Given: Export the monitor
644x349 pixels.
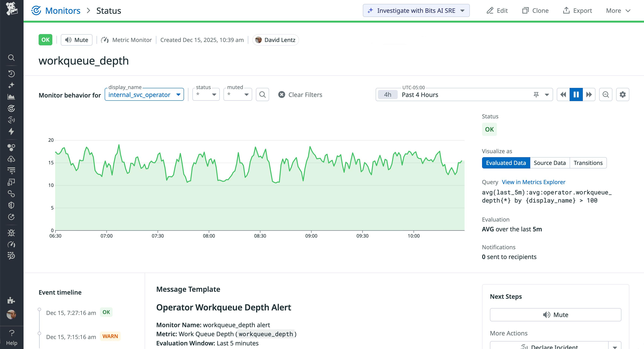Looking at the screenshot, I should coord(577,11).
